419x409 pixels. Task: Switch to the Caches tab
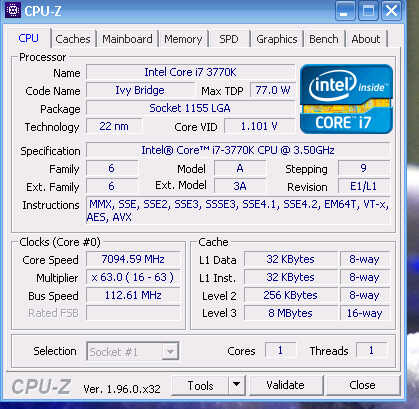73,39
